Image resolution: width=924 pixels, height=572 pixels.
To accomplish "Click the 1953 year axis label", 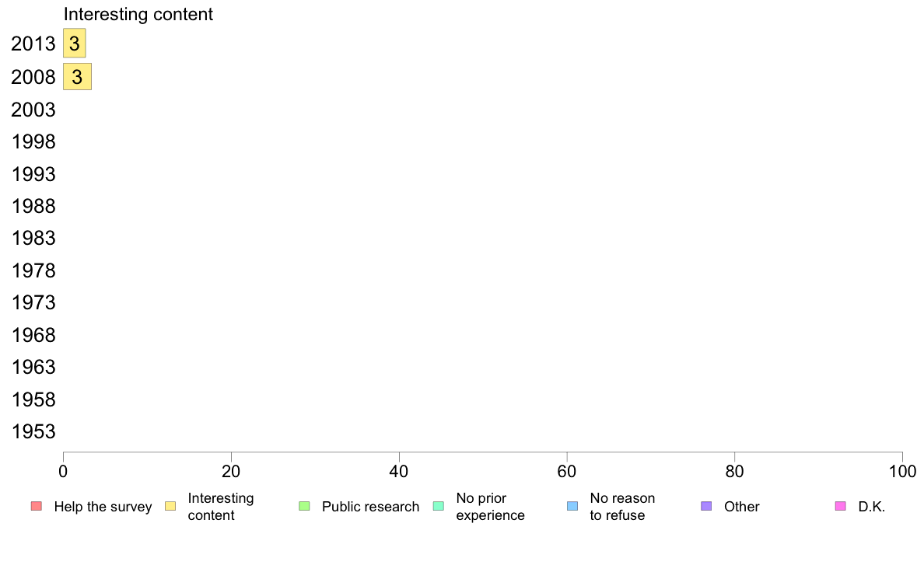I will coord(33,432).
